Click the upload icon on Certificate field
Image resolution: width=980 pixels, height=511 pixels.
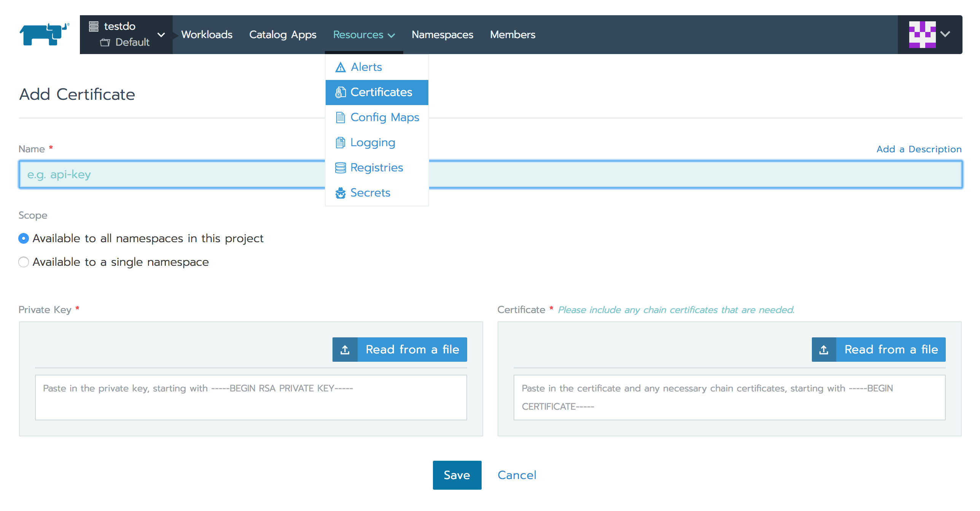click(823, 350)
